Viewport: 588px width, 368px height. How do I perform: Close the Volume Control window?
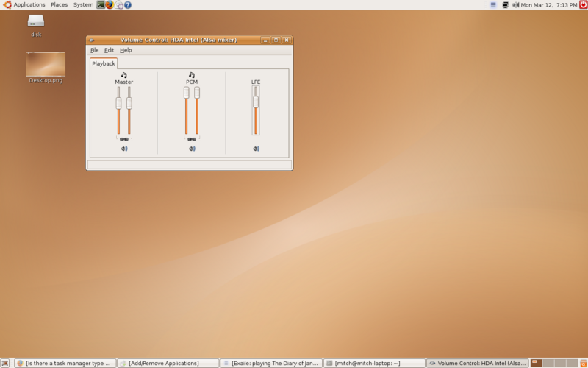click(287, 40)
